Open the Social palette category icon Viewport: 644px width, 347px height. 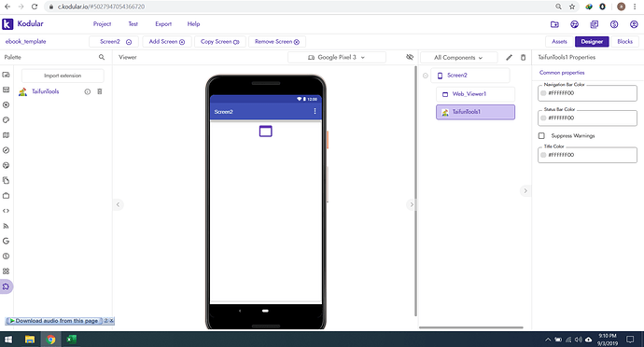coord(7,165)
